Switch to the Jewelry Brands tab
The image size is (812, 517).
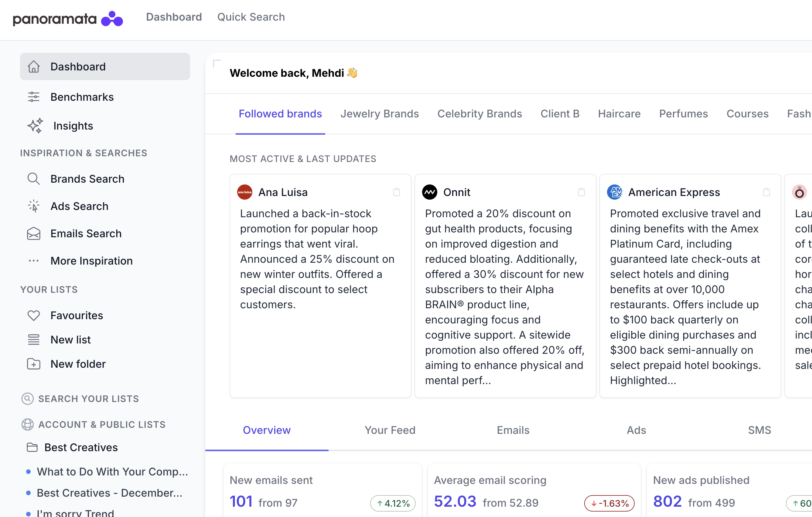tap(379, 114)
